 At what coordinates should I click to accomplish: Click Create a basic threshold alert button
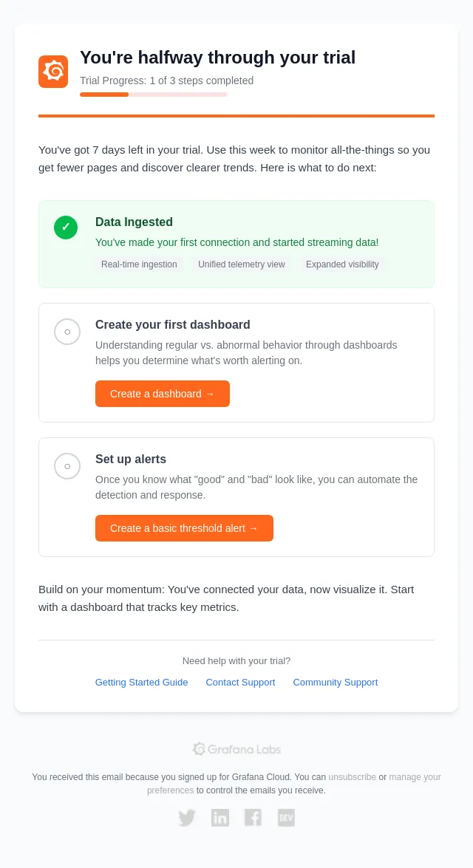pos(184,528)
